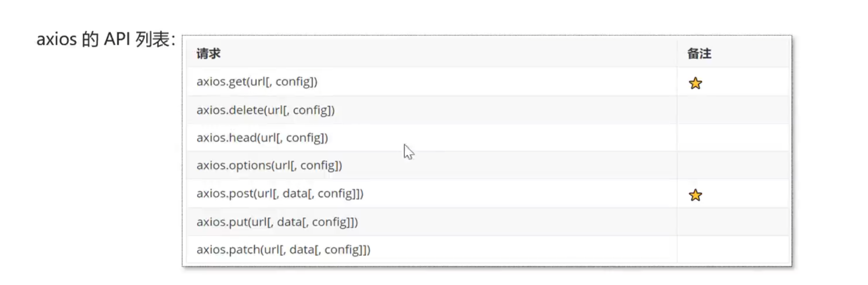Click the star in the axios.post row
This screenshot has width=868, height=285.
[x=695, y=195]
